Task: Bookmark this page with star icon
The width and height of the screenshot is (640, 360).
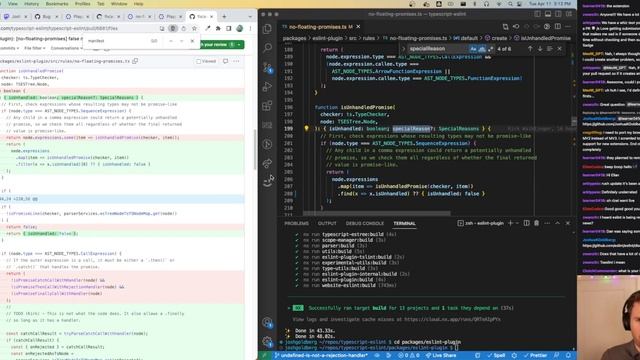Action: 194,28
